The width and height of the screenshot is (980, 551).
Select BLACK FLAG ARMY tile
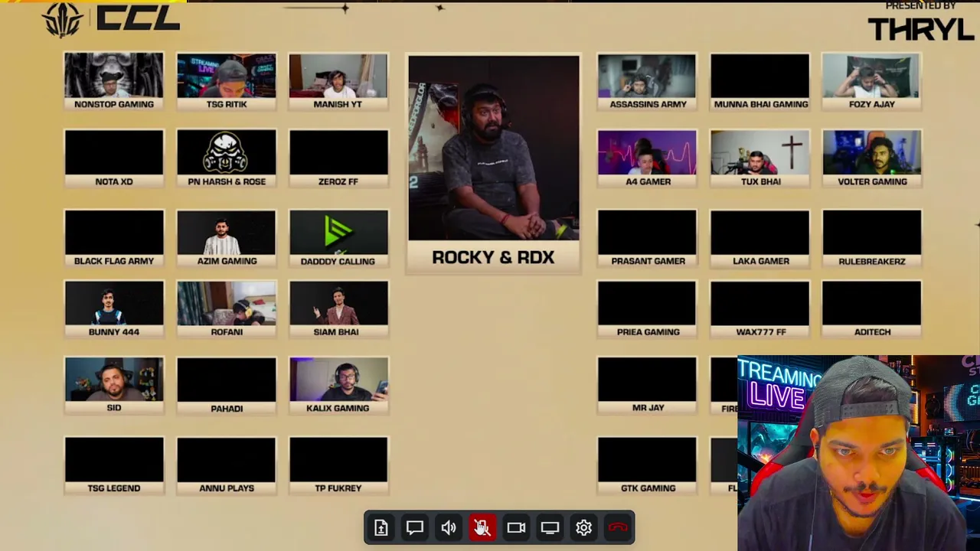[x=114, y=238]
